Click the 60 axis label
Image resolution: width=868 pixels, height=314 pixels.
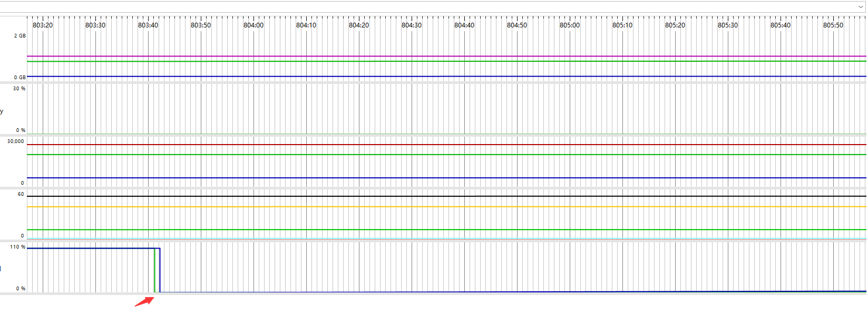(x=21, y=194)
